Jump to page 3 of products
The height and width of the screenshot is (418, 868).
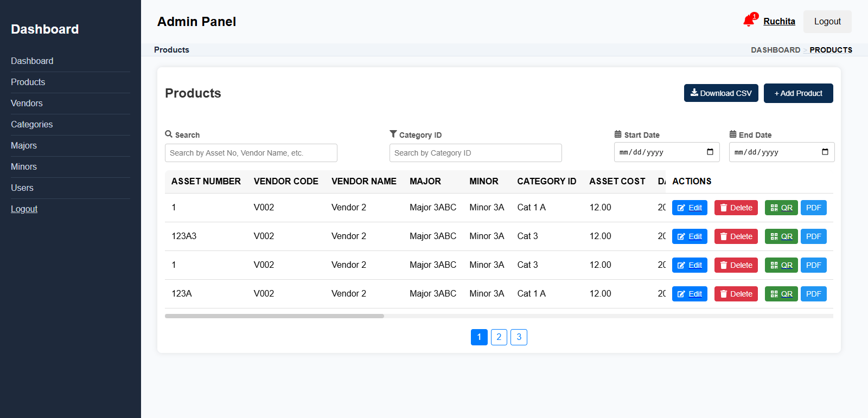(519, 337)
